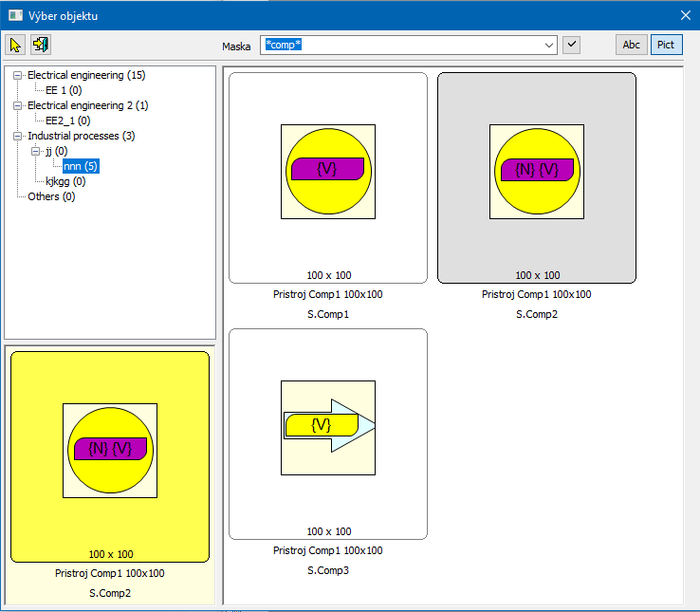
Task: Select the Others tree item
Action: 51,196
